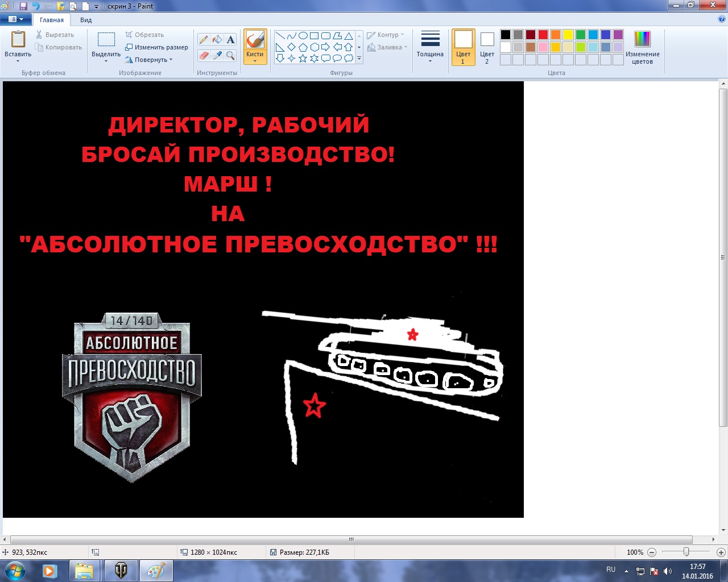The image size is (728, 582).
Task: Choose the Oval shape
Action: click(x=303, y=36)
